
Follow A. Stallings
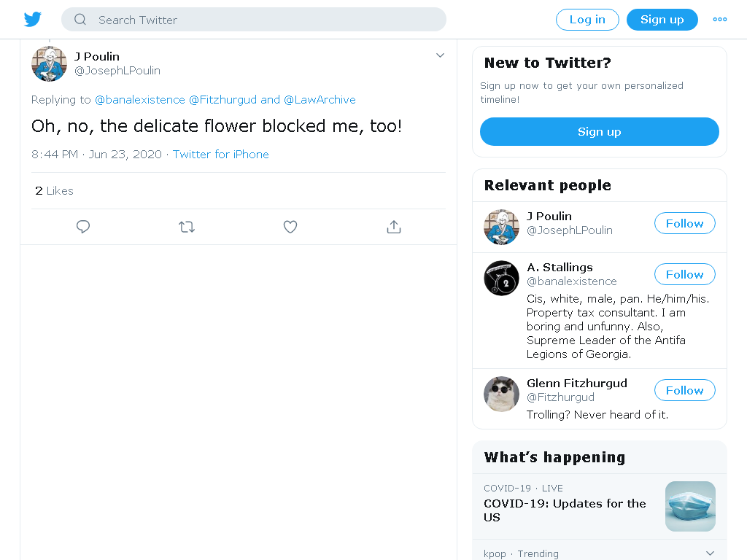click(684, 274)
